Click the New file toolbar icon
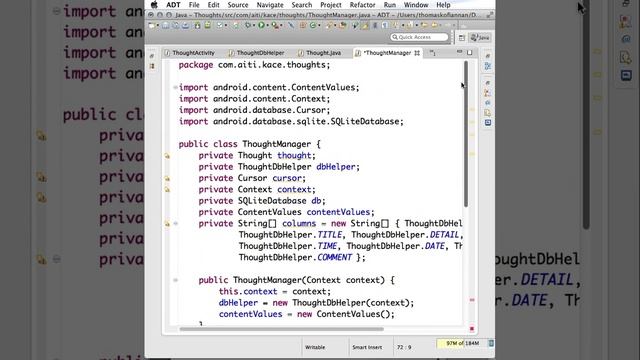 [x=151, y=25]
